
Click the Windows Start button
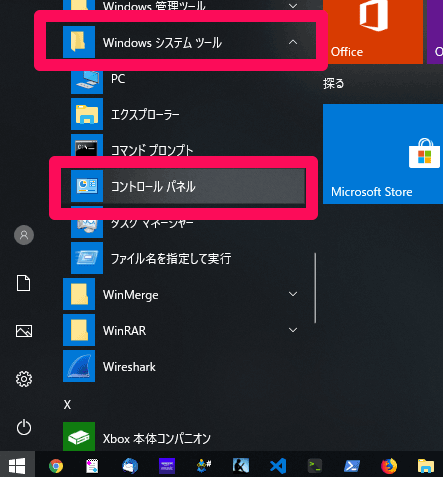point(17,465)
